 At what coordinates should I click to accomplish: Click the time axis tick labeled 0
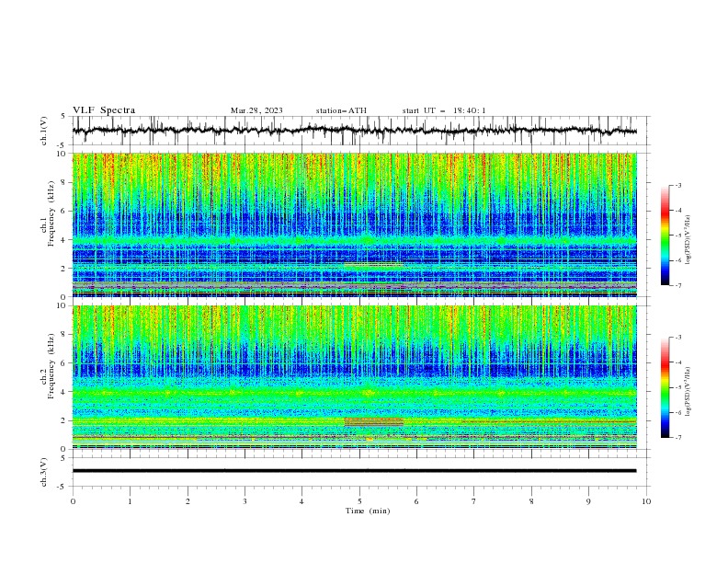click(x=73, y=501)
